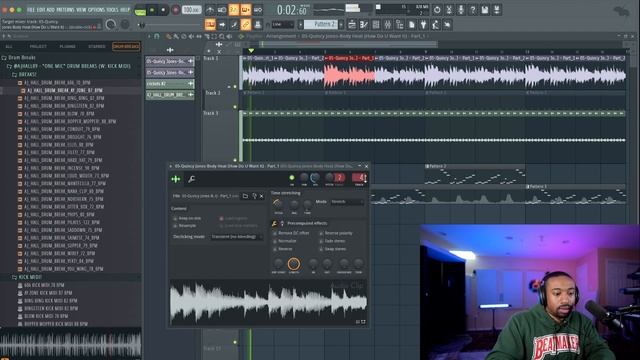Click the red highlighted Part_1 audio clip

[349, 72]
